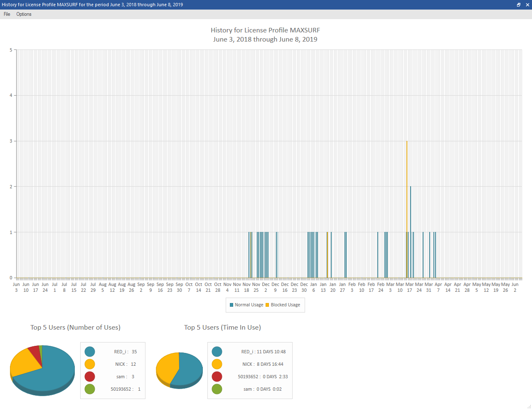Screen dimensions: 532x409
Task: Click the chart title 'History for License Profile MAXSURF'
Action: click(265, 30)
